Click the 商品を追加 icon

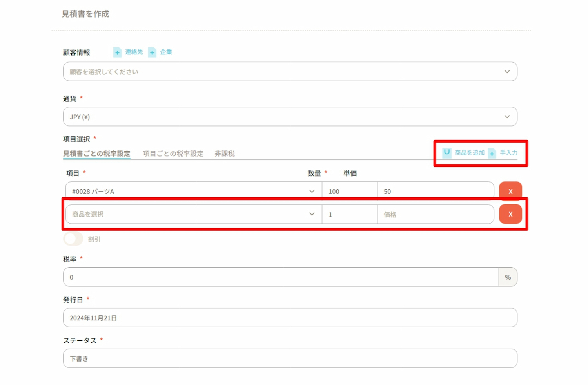pos(446,153)
